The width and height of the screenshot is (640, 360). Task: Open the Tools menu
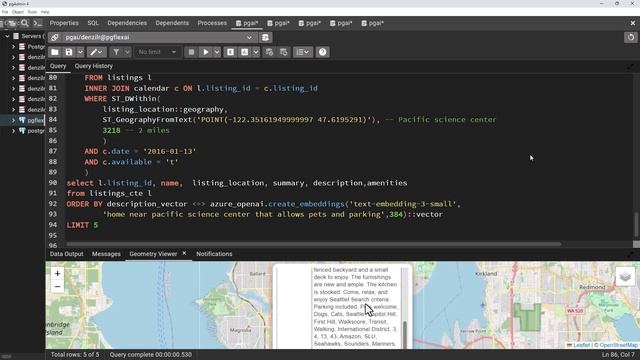pyautogui.click(x=32, y=12)
